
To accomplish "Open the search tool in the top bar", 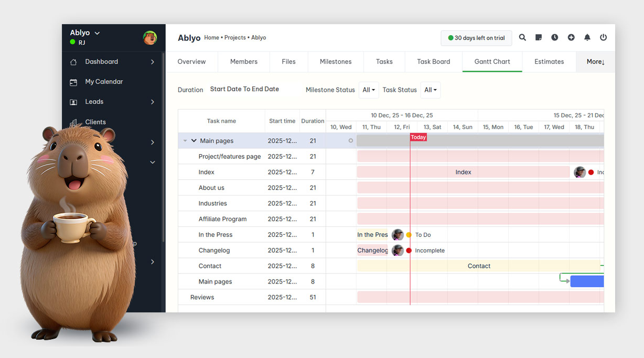I will point(522,37).
